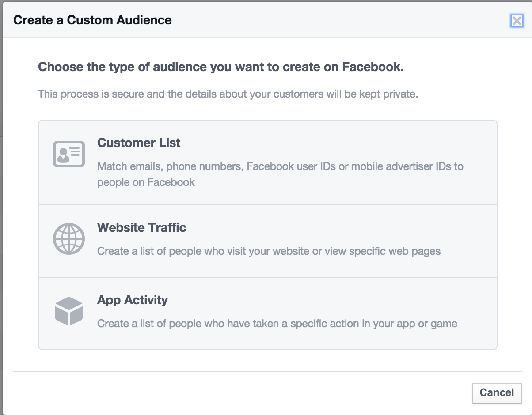The image size is (532, 415).
Task: Click the App Activity heading text
Action: (x=132, y=300)
